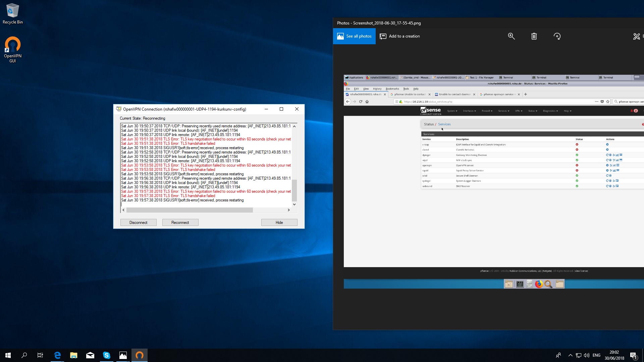Click Services dropdown in pfSense navbar

pos(503,111)
